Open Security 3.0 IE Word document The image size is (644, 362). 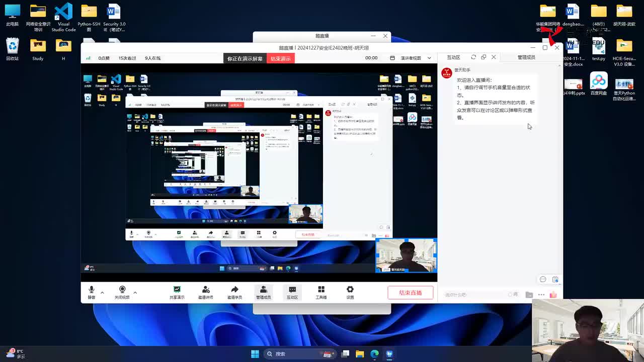pos(114,18)
